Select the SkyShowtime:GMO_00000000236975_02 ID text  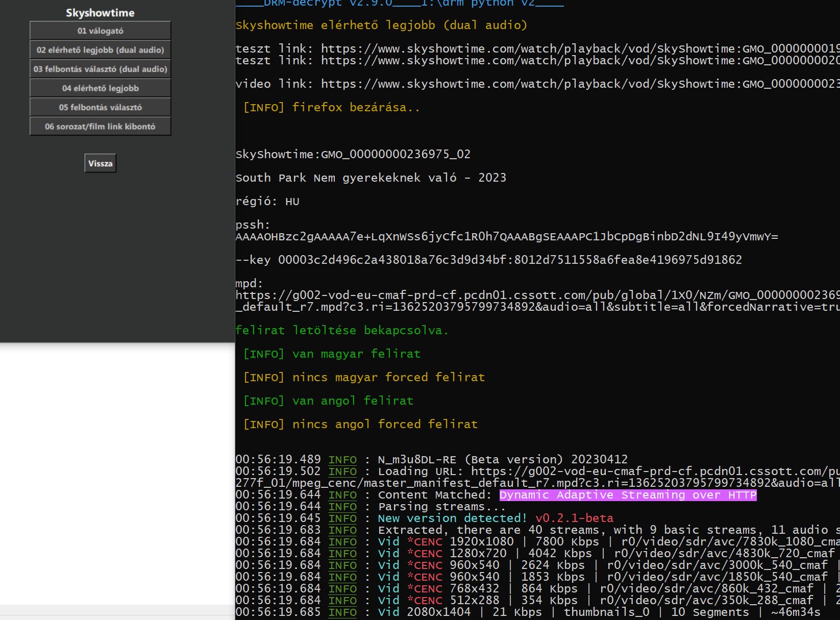coord(353,154)
